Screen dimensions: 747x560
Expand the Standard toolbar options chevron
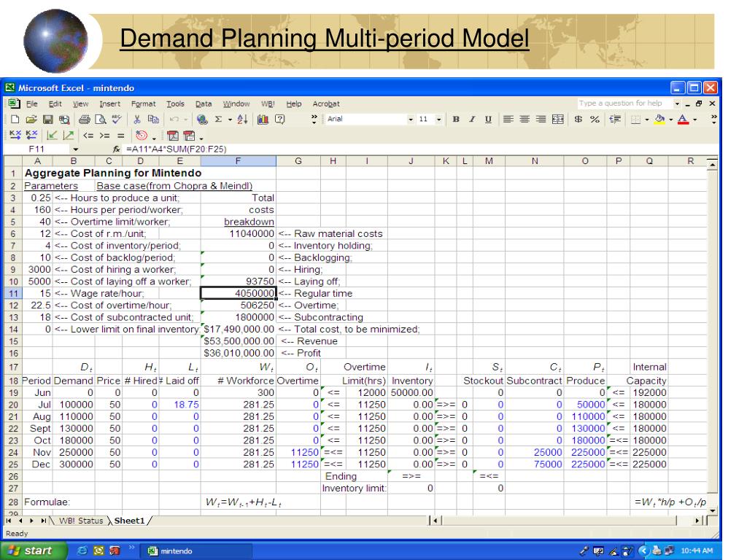pyautogui.click(x=314, y=120)
